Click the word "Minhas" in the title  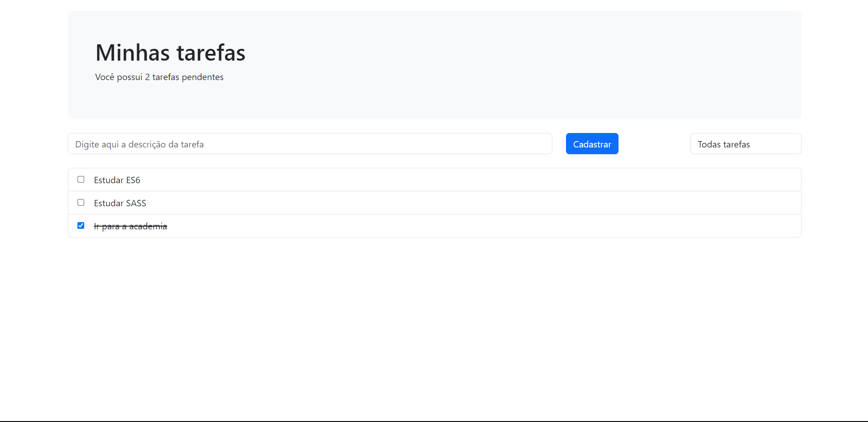click(x=133, y=52)
